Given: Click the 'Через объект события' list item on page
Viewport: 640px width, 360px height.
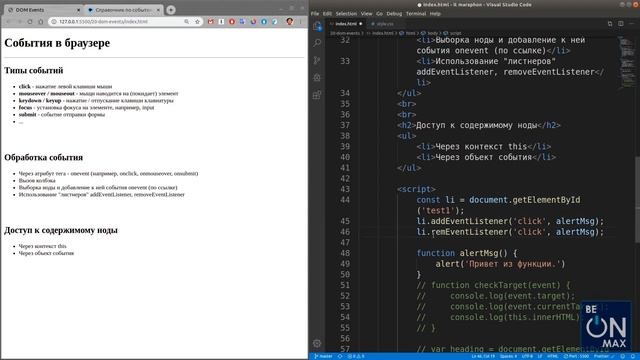Looking at the screenshot, I should (x=46, y=253).
